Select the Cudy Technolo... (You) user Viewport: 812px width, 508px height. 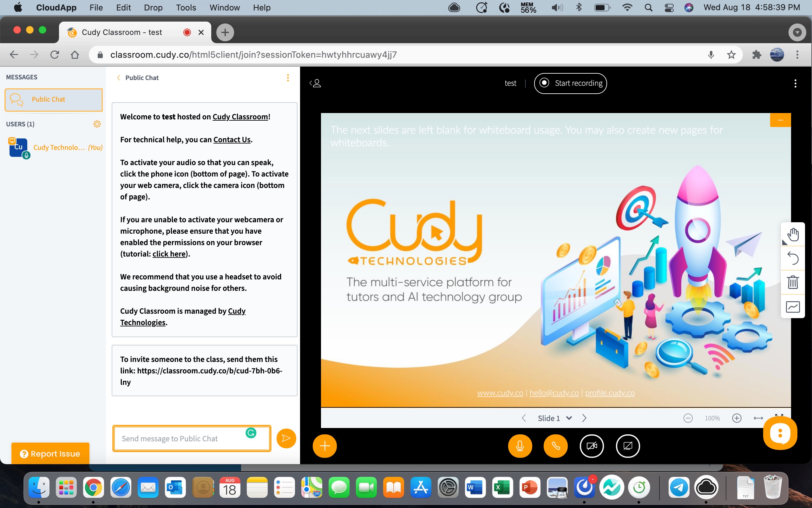(55, 148)
